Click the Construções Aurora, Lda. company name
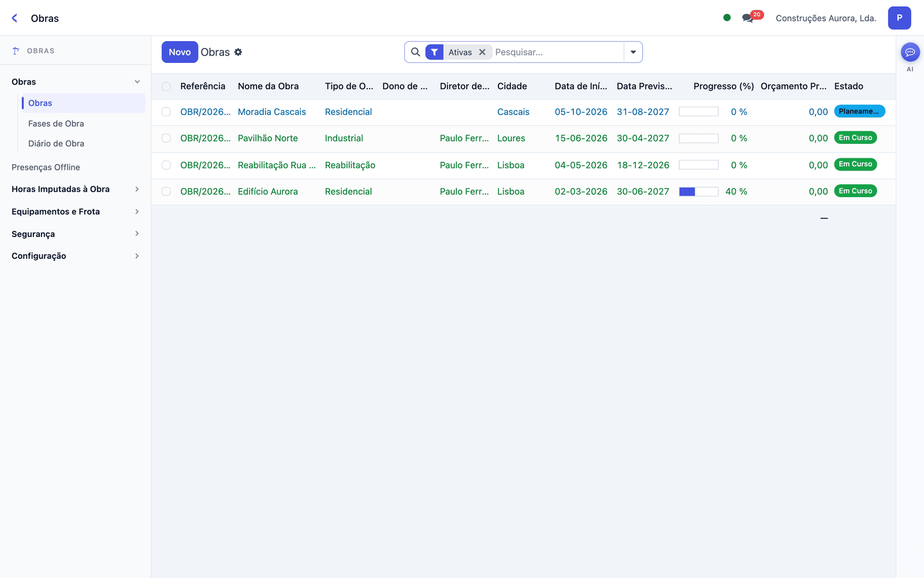 [826, 18]
